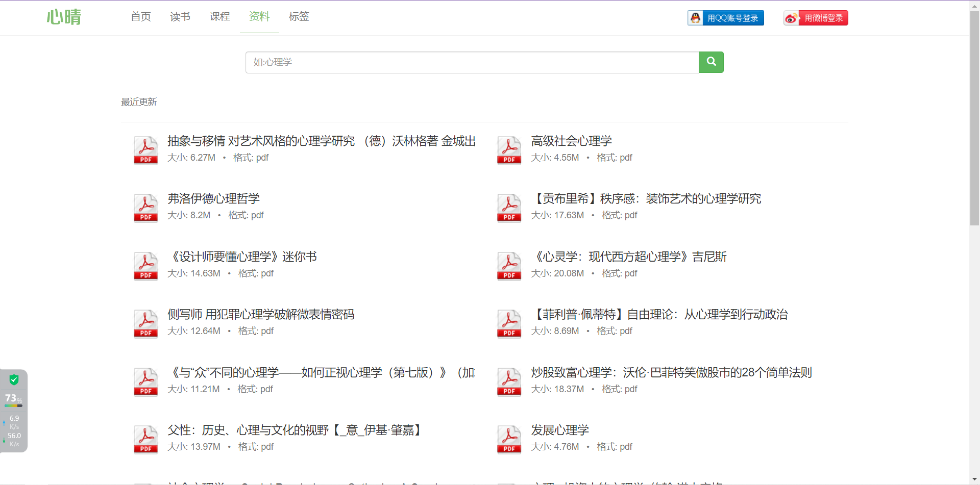Open the 课程 nav item
Viewport: 980px width, 485px height.
[x=220, y=16]
